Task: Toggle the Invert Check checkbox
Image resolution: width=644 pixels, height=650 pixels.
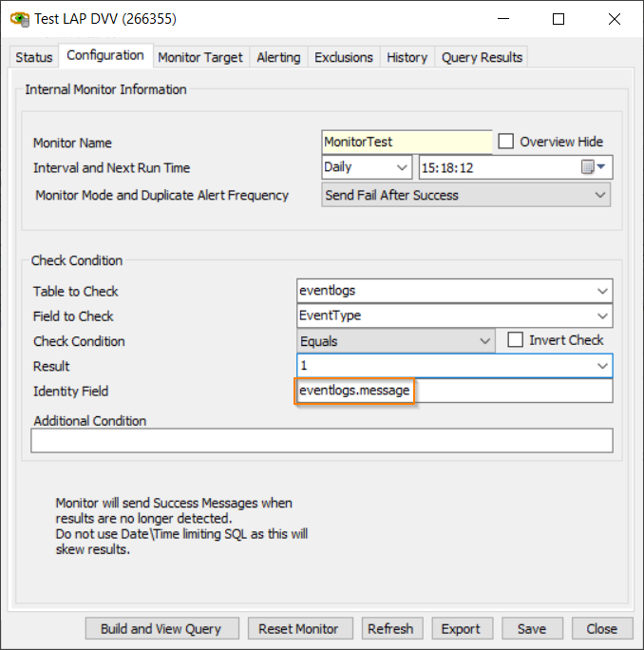Action: coord(515,340)
